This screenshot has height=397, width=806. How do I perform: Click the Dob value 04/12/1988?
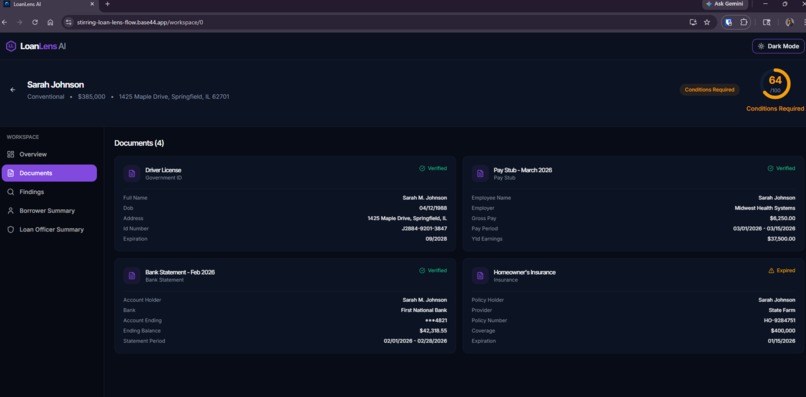pos(433,208)
